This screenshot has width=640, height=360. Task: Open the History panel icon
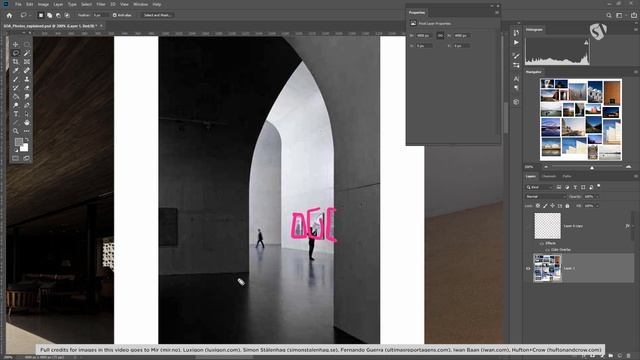[516, 33]
